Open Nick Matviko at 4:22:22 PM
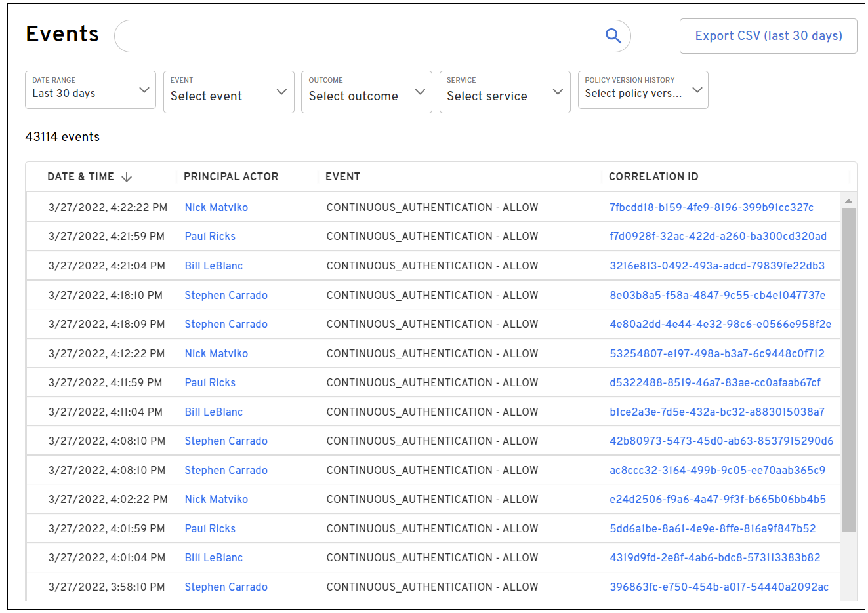Screen dimensions: 868x613 216,208
